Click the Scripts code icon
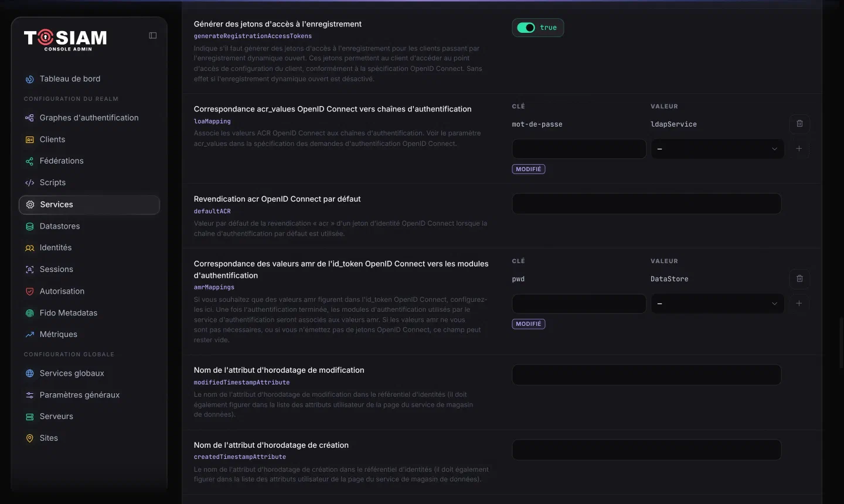 pos(30,183)
